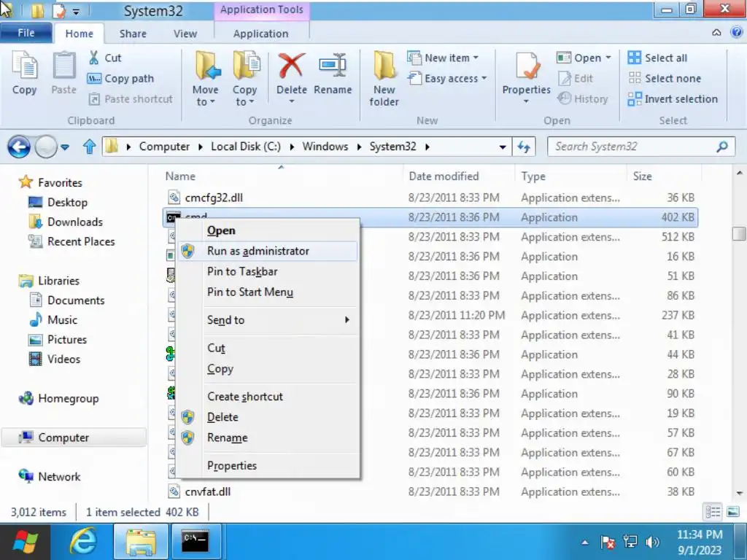
Task: Click the file list vertical scrollbar thumb
Action: point(739,234)
